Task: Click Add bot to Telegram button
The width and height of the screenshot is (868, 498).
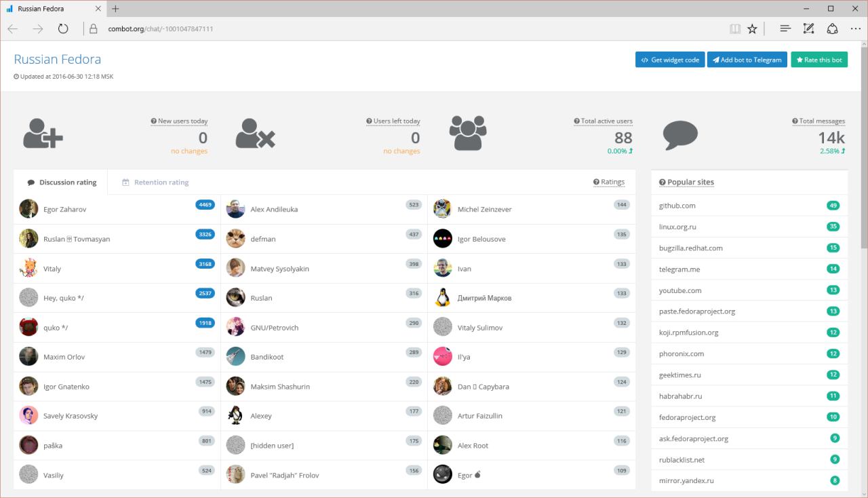Action: (748, 60)
